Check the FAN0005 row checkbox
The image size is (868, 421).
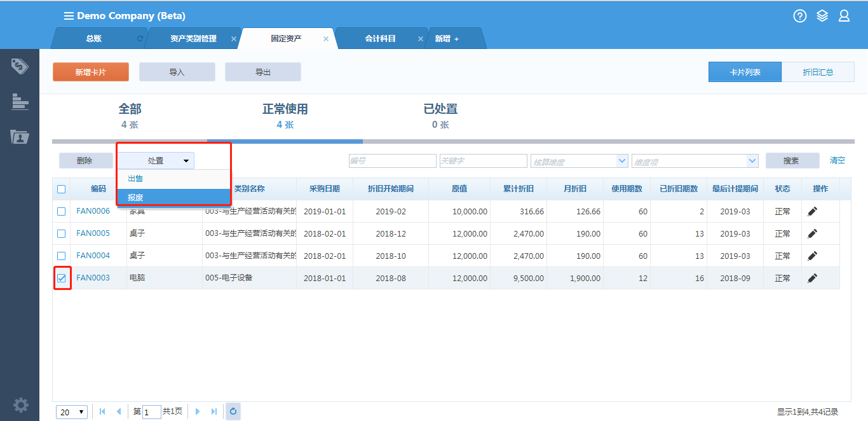click(61, 233)
